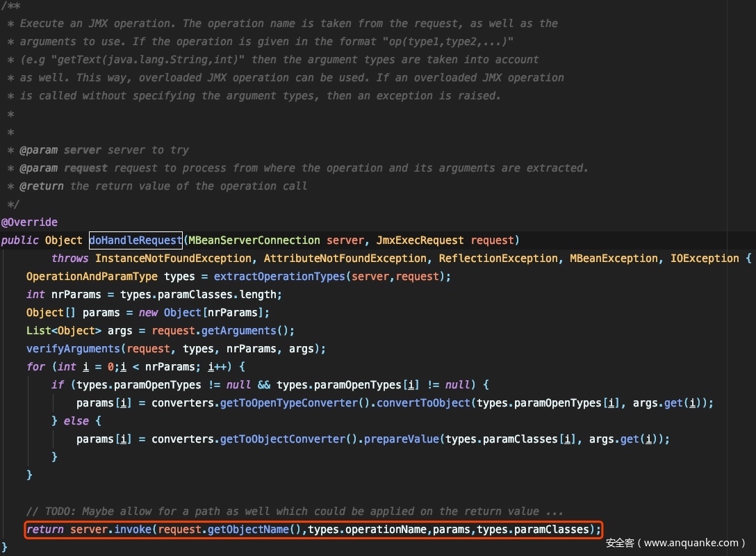Screen dimensions: 756x556
Task: Click the TODO comment line
Action: [294, 512]
